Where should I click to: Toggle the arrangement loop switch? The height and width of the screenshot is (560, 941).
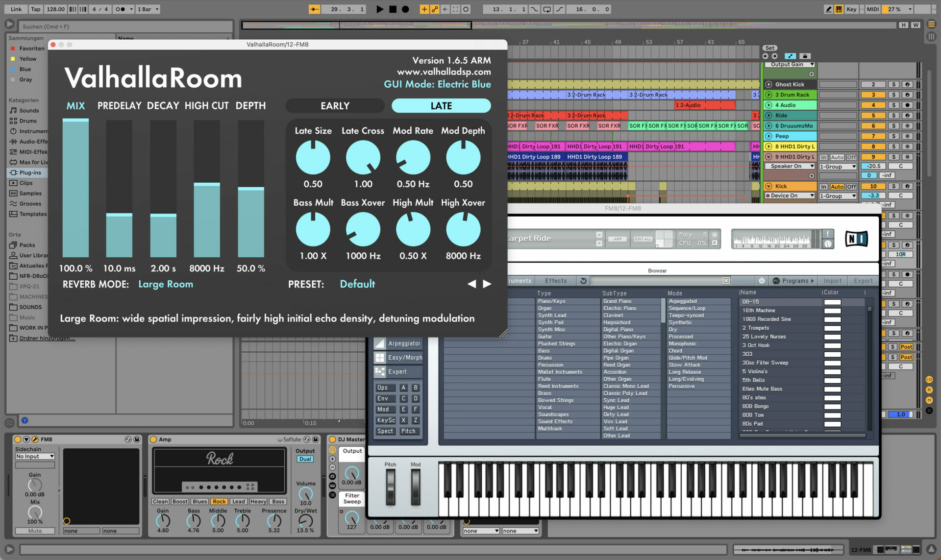click(547, 9)
